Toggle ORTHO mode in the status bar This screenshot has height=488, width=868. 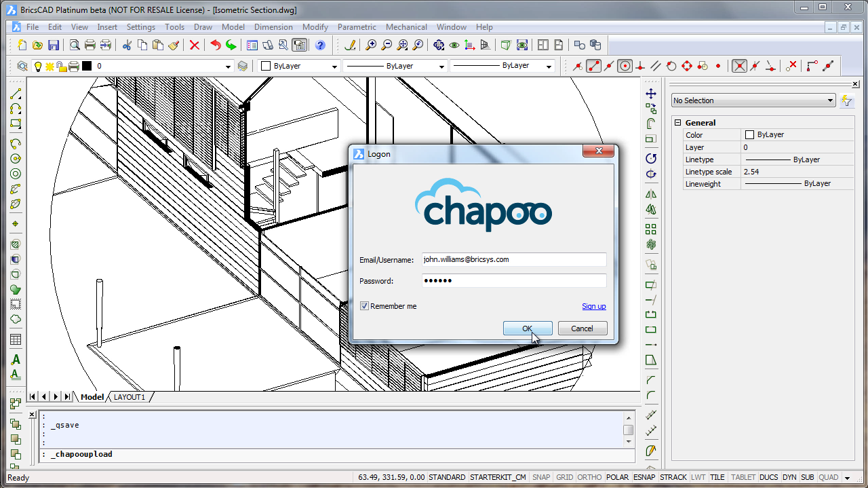[x=589, y=477]
